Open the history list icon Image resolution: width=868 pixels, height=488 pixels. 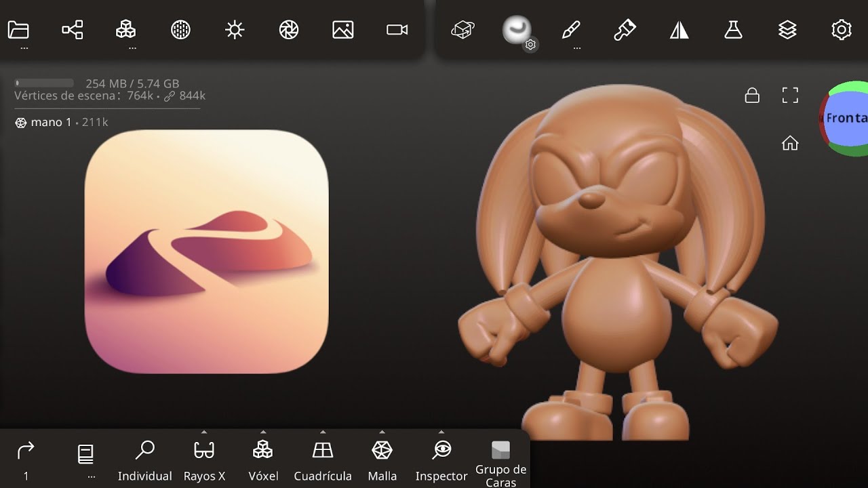85,454
